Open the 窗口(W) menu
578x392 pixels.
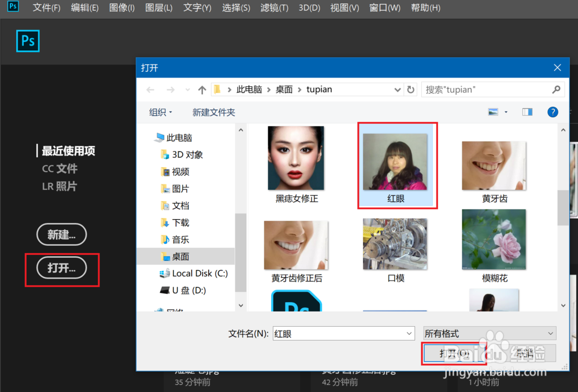point(385,8)
